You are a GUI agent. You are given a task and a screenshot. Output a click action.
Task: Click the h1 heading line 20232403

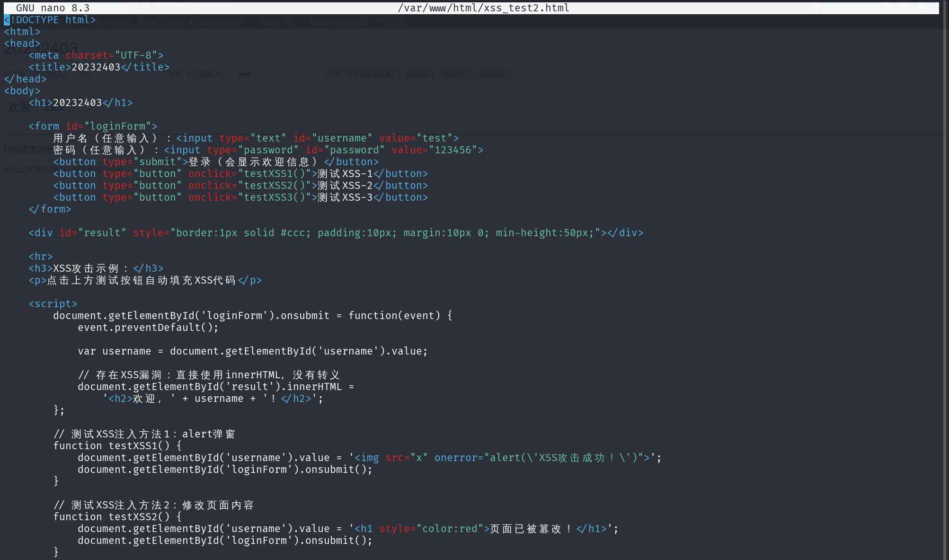(80, 103)
